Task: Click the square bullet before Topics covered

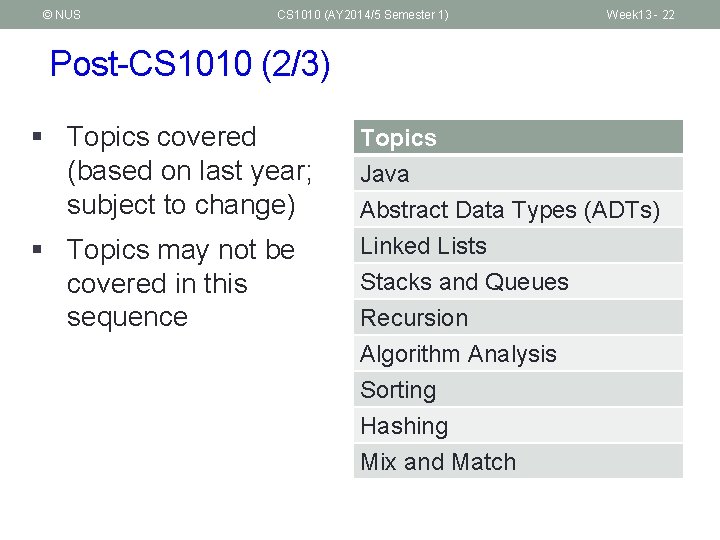Action: (x=36, y=137)
